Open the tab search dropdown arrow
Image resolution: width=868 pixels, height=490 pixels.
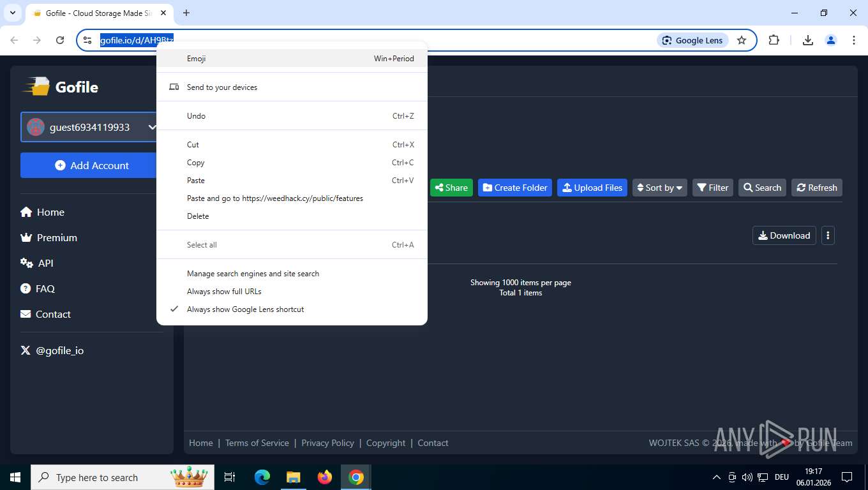coord(12,13)
